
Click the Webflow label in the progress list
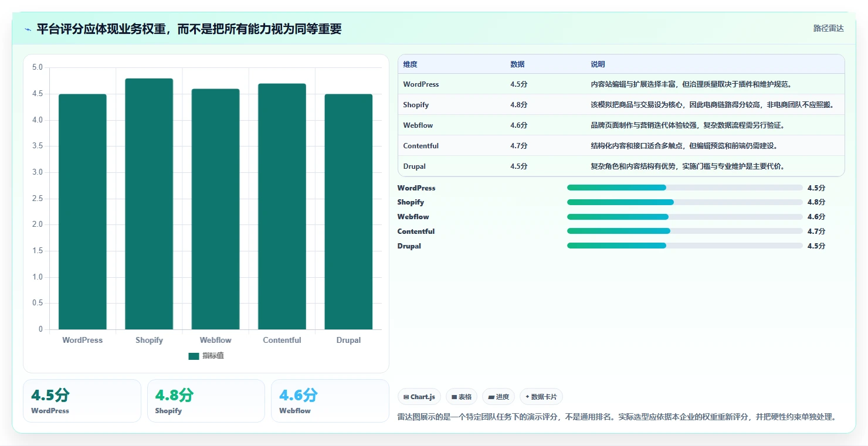pos(413,217)
